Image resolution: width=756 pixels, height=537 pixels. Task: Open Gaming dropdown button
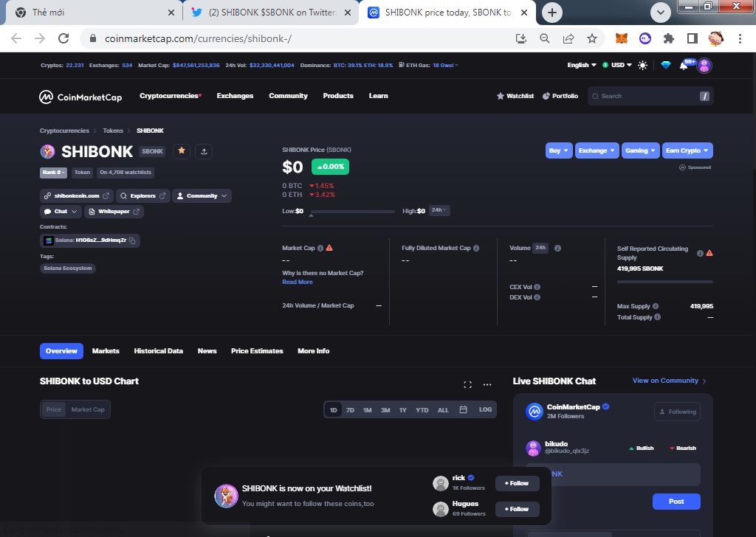click(x=640, y=150)
